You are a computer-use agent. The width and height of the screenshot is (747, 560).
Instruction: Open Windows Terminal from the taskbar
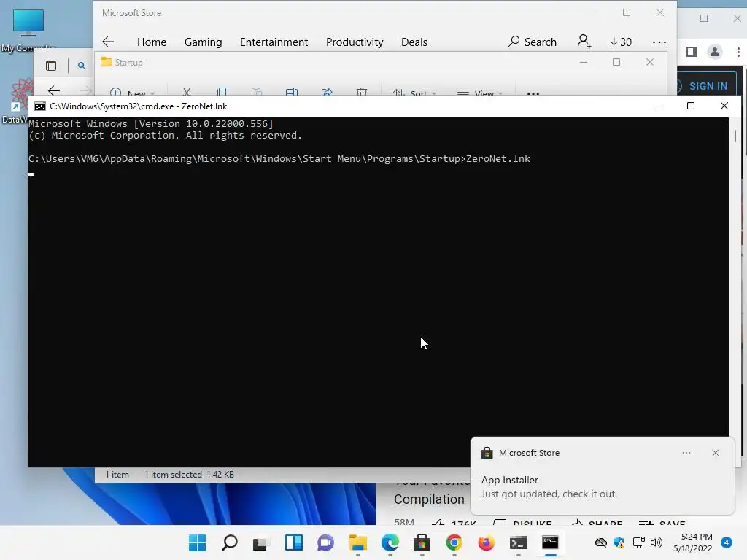518,542
